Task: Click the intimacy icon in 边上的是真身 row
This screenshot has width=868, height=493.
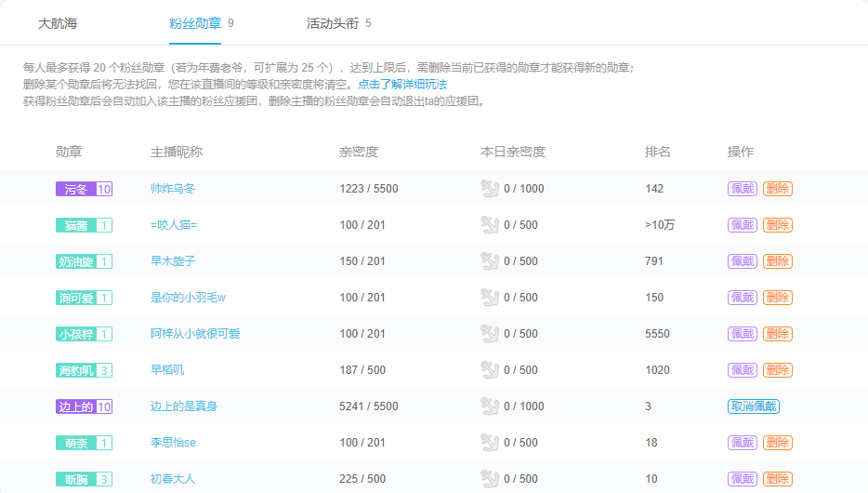Action: [x=490, y=406]
